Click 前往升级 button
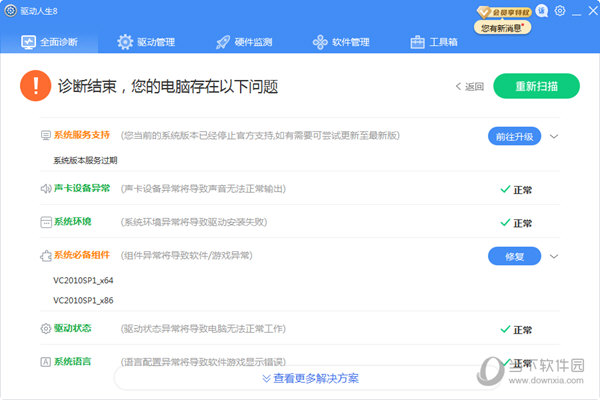The width and height of the screenshot is (600, 400). [x=514, y=136]
